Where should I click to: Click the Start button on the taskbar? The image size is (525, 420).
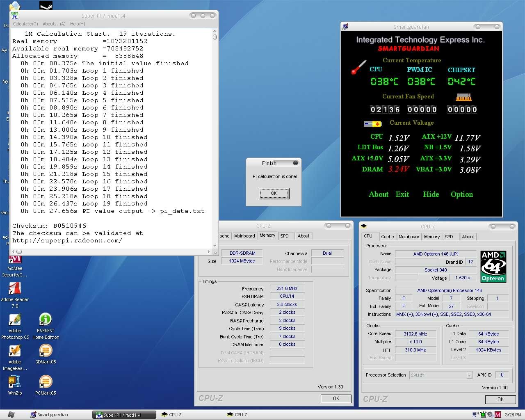click(x=11, y=415)
